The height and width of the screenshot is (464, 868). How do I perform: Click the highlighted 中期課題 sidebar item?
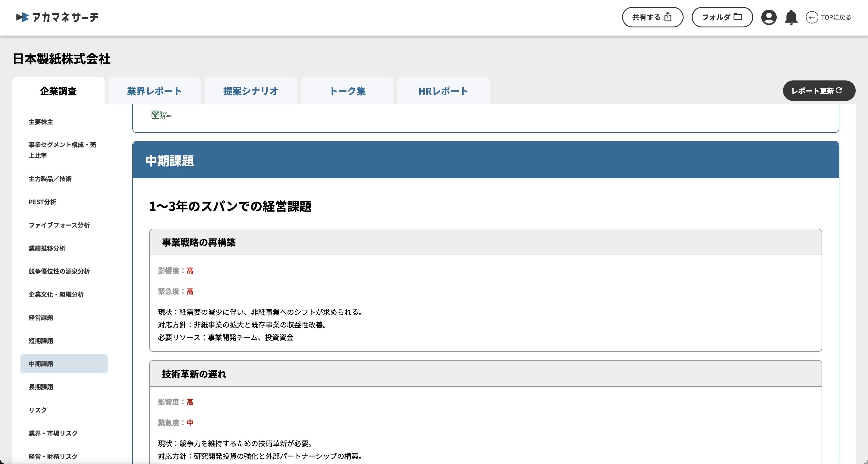(x=64, y=364)
